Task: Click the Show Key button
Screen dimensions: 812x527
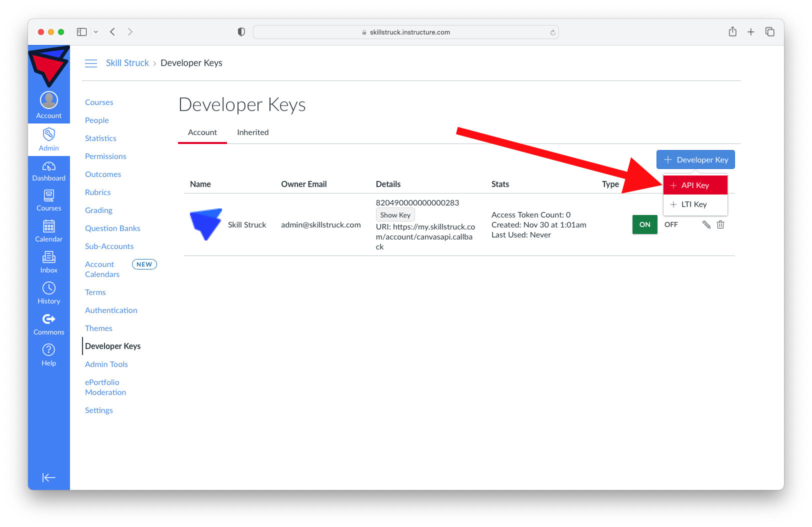Action: [395, 215]
